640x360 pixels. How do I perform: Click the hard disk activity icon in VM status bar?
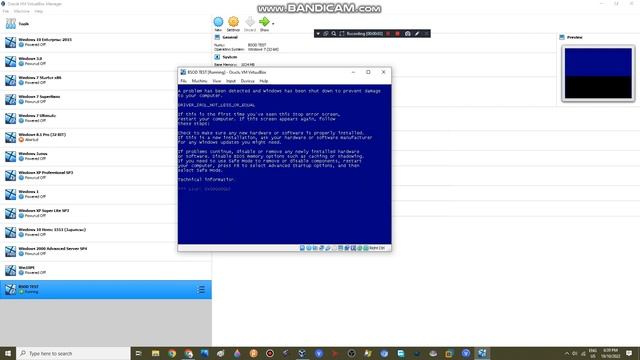click(x=302, y=248)
